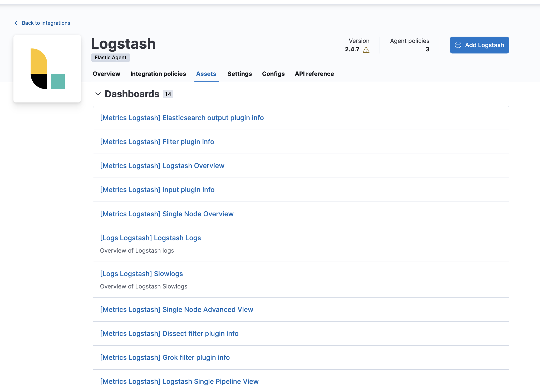Screen dimensions: 540x392
Task: Open the Logstash Overview dashboard link
Action: 162,166
